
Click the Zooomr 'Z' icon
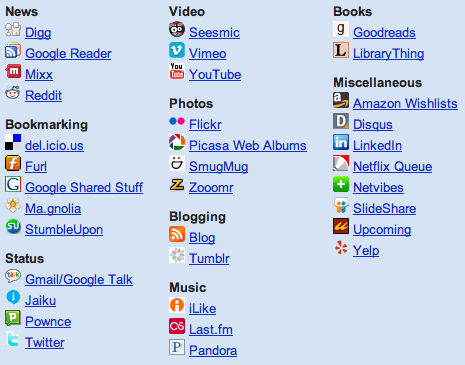point(177,185)
